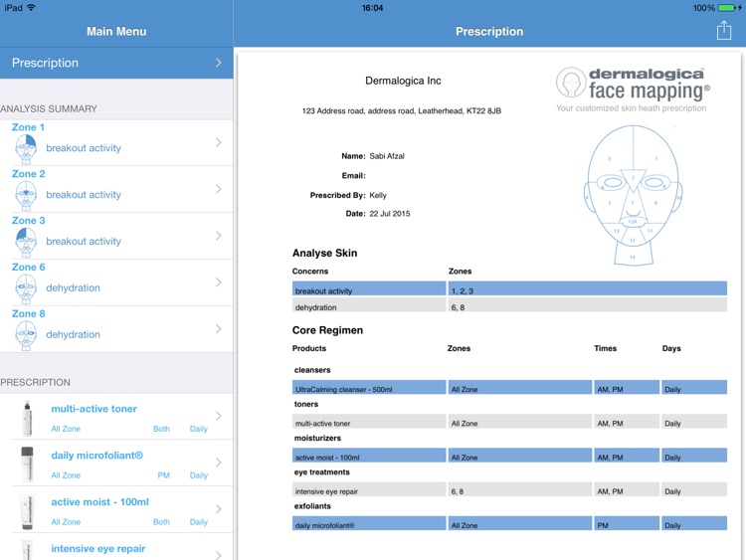746x560 pixels.
Task: Open Zone 6 dehydration chevron
Action: tap(219, 282)
